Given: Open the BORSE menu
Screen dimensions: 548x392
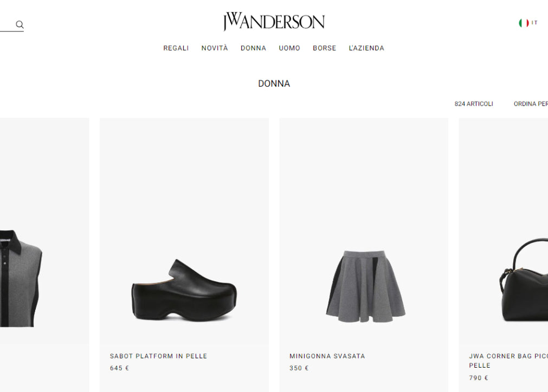Looking at the screenshot, I should (324, 48).
